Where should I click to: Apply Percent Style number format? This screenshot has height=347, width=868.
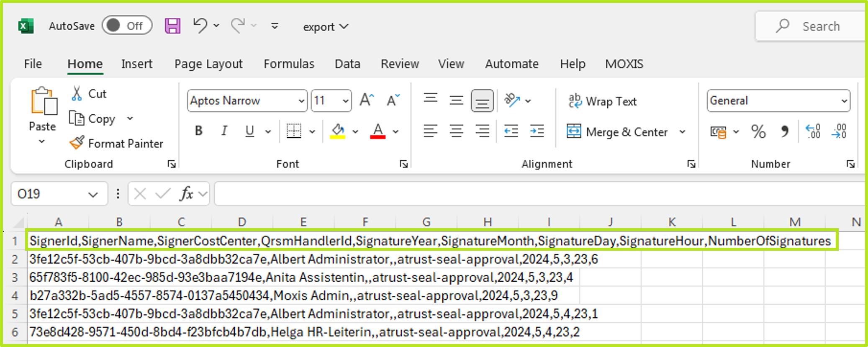pos(758,132)
